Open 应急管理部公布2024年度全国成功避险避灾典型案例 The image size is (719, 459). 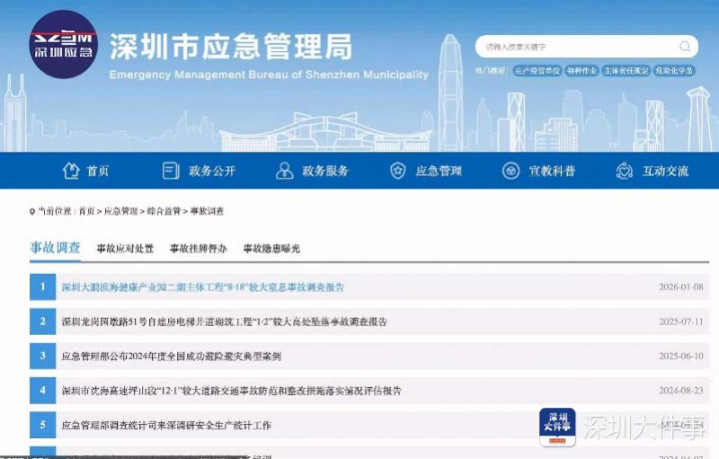171,356
